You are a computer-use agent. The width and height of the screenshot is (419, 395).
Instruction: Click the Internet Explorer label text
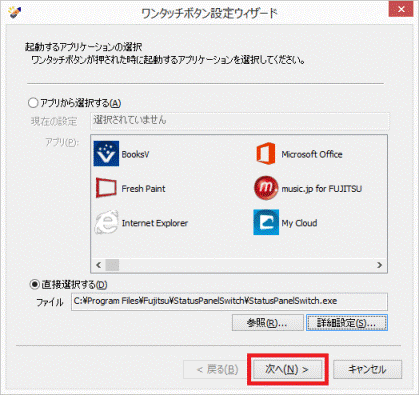tap(155, 223)
